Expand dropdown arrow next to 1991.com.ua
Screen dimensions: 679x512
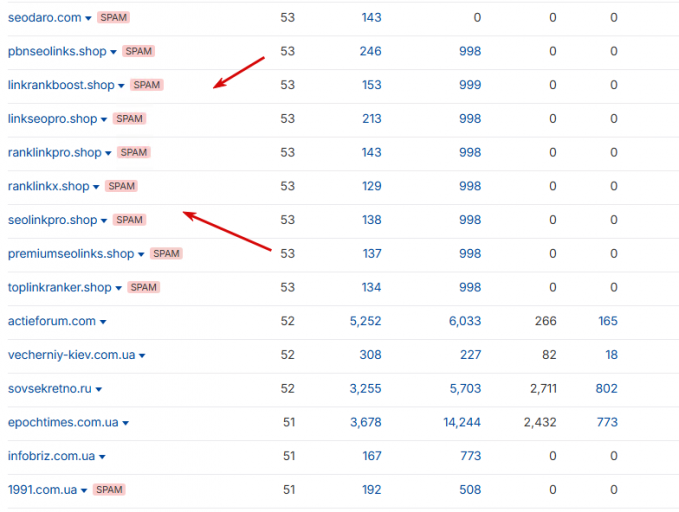[84, 491]
